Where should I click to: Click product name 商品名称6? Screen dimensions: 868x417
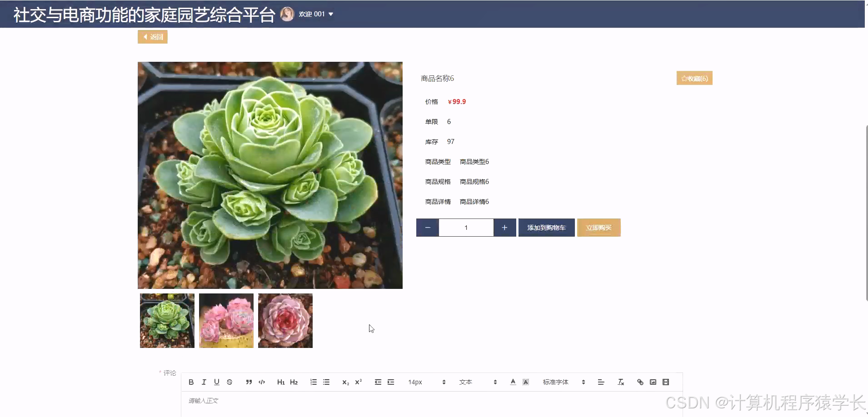pyautogui.click(x=437, y=79)
